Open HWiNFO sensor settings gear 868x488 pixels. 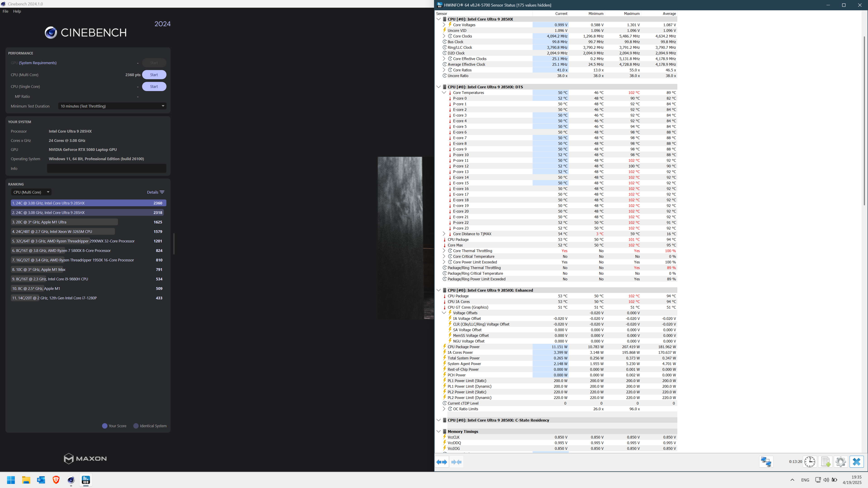[x=841, y=462]
